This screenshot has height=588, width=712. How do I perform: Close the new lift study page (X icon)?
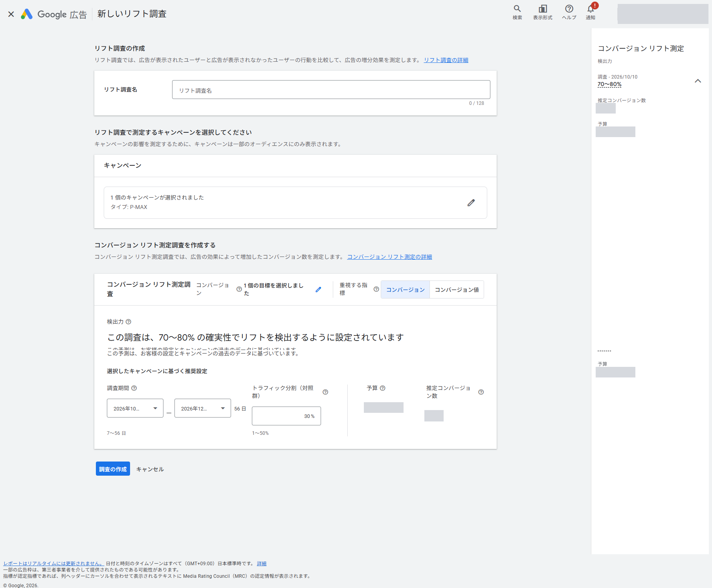coord(11,14)
